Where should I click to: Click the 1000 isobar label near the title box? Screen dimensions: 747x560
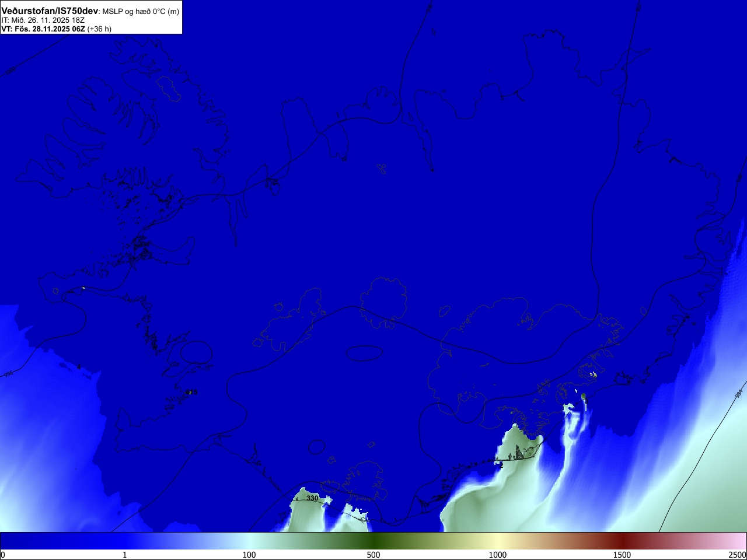point(10,71)
